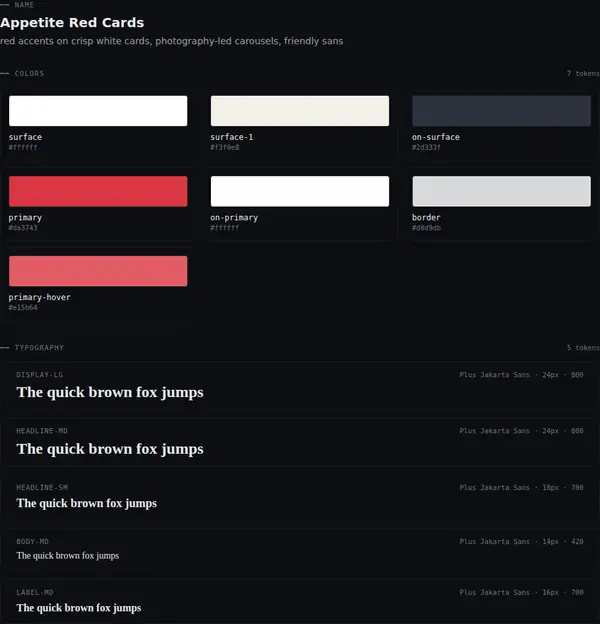Click the hex value #2d333f
600x624 pixels.
point(426,147)
